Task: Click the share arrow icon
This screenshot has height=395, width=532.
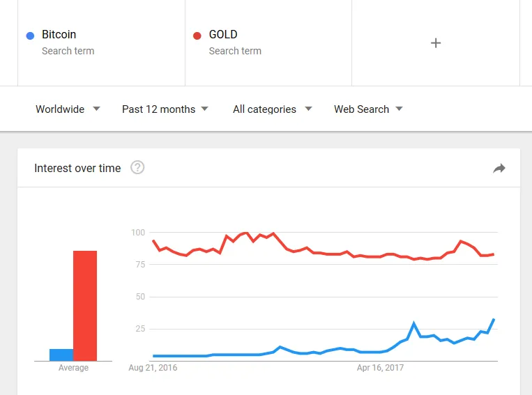Action: point(499,168)
